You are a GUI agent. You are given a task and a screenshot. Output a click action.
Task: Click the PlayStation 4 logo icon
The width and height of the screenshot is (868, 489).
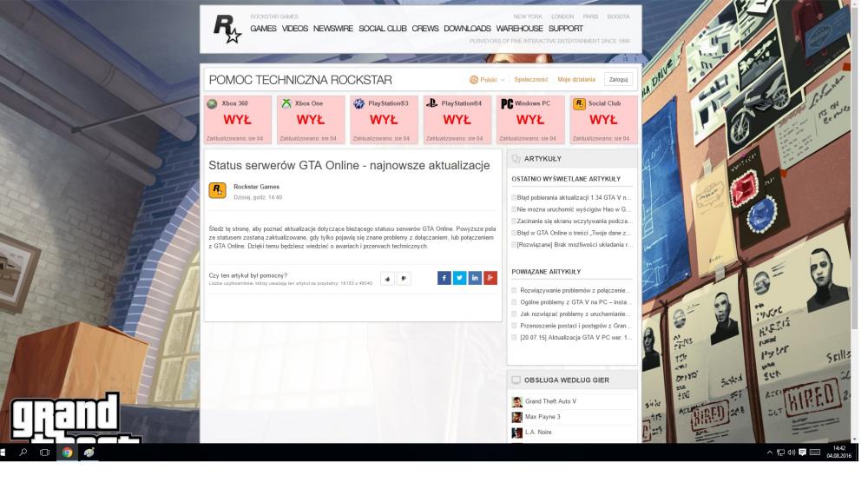pos(432,103)
